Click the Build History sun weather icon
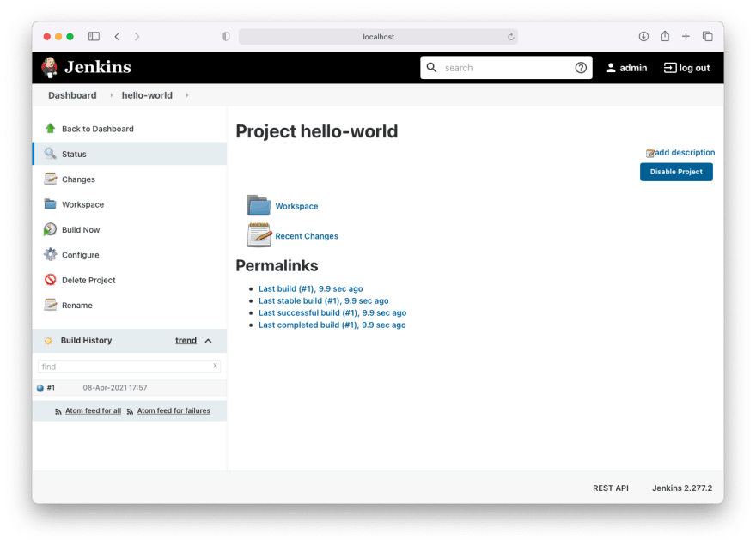Image resolution: width=756 pixels, height=546 pixels. pos(48,341)
